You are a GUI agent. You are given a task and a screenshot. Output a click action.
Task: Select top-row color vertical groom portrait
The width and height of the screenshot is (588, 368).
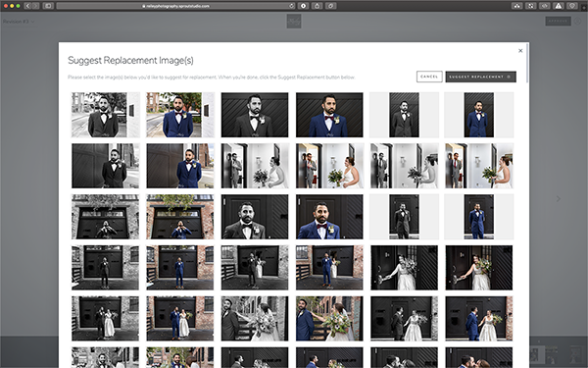[479, 115]
